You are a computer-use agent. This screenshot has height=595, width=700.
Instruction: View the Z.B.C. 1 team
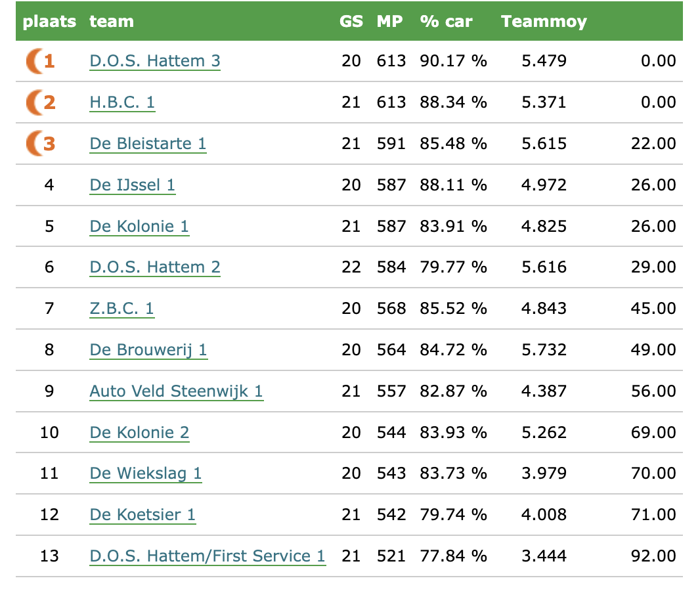click(121, 309)
